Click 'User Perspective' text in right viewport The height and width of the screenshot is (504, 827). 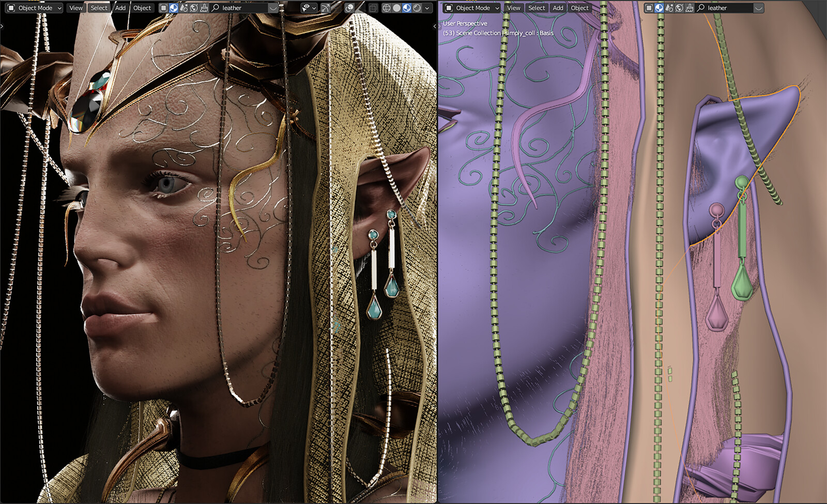pos(465,23)
